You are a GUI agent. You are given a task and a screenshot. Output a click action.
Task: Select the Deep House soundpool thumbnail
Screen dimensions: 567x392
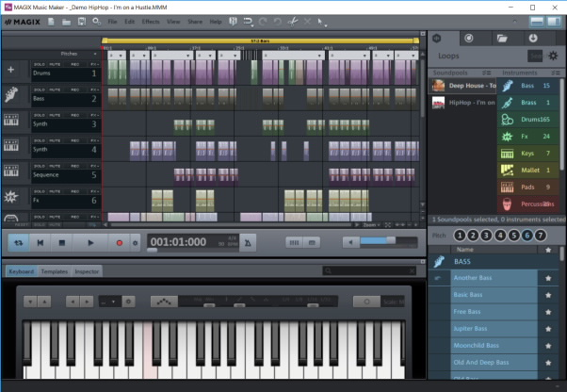pyautogui.click(x=438, y=86)
